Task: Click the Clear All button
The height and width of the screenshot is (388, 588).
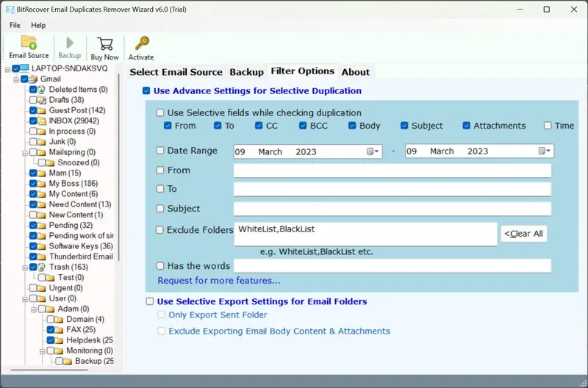Action: pyautogui.click(x=523, y=234)
